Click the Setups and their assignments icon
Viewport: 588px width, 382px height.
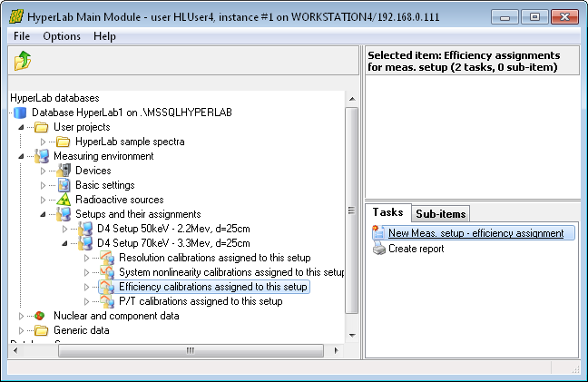click(64, 214)
